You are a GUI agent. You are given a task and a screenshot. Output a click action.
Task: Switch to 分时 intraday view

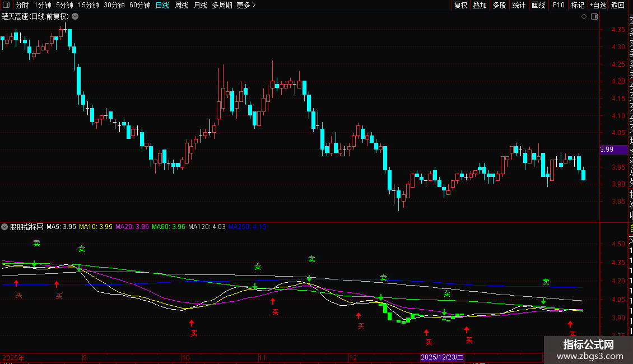[x=22, y=5]
